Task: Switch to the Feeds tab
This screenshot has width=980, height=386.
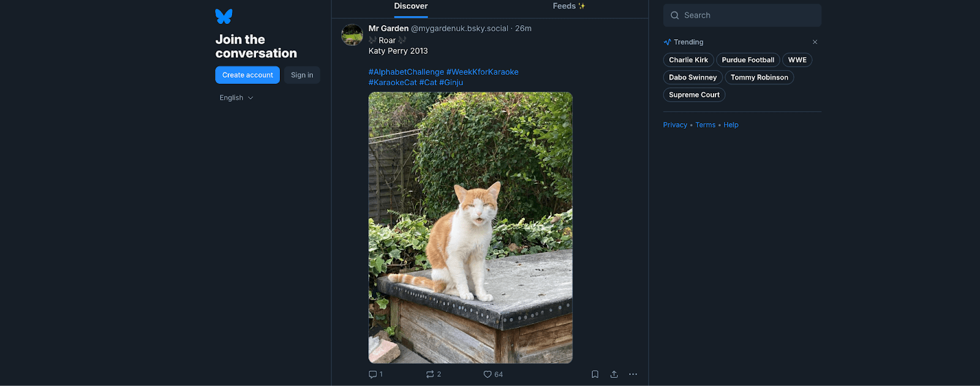Action: click(568, 7)
